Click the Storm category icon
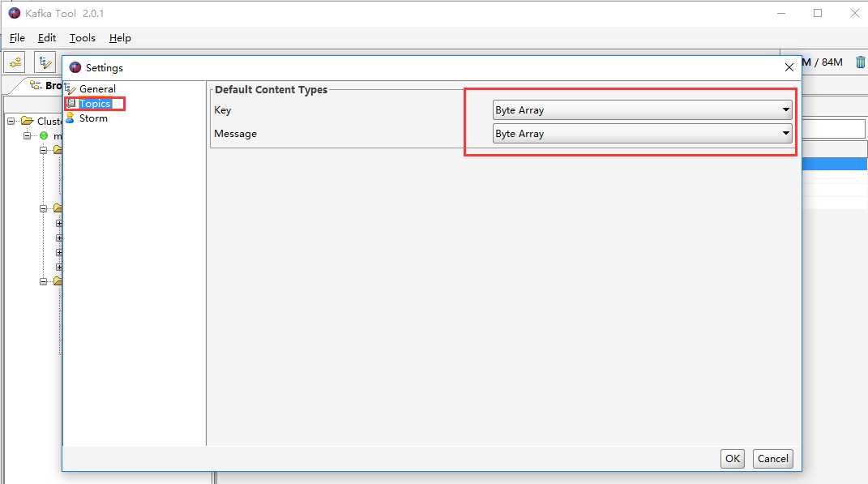This screenshot has width=868, height=484. [x=70, y=118]
